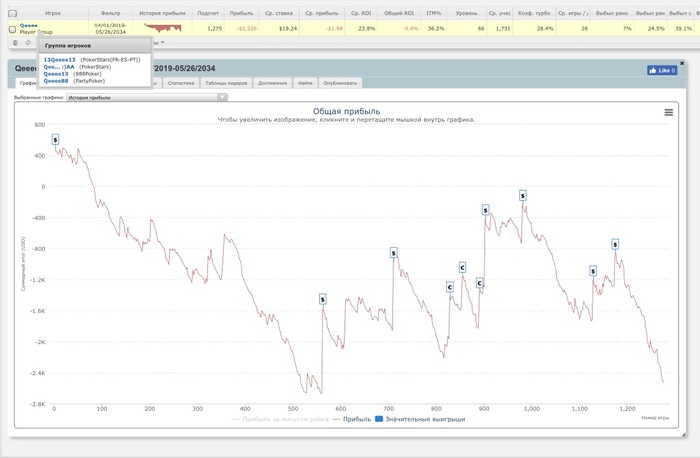The width and height of the screenshot is (700, 458).
Task: Click the trash delete icon below the player row
Action: point(15,43)
